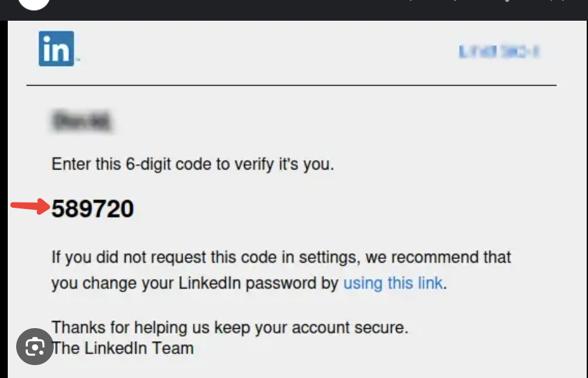
Task: Click 'Enter this 6-digit code' instruction text
Action: pyautogui.click(x=192, y=164)
